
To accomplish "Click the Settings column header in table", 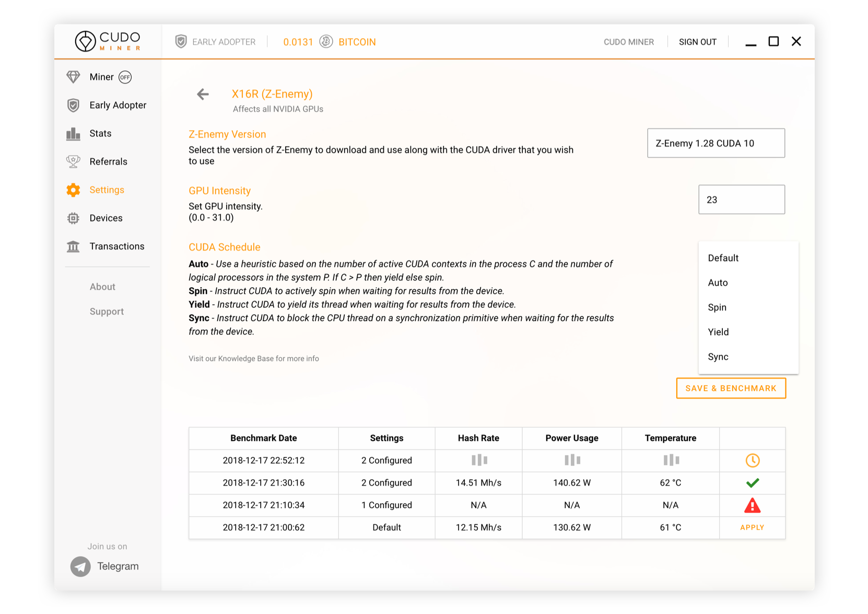I will click(x=386, y=438).
